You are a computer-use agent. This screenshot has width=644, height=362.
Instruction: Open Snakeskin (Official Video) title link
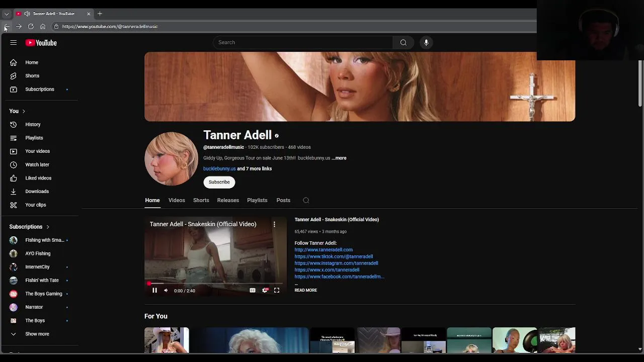point(337,220)
